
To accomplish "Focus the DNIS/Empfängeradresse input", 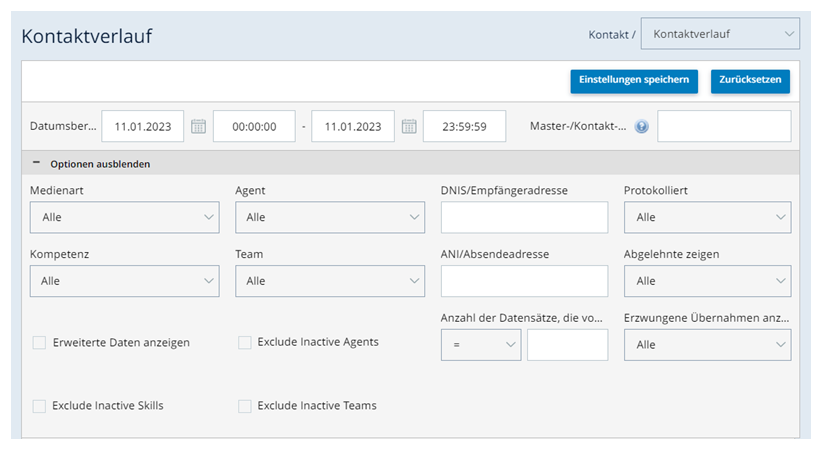I will pos(524,217).
